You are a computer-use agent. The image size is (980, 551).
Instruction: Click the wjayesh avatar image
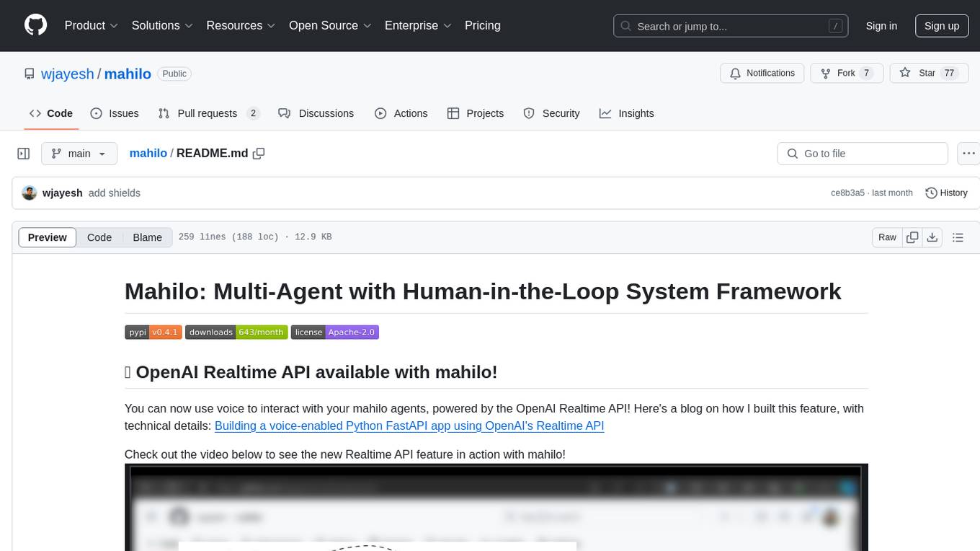coord(30,193)
